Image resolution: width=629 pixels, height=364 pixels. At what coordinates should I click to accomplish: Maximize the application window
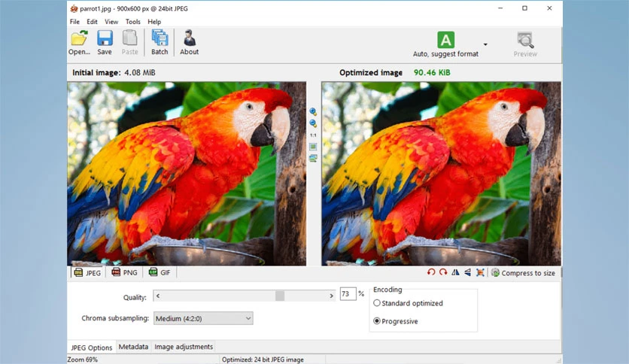tap(524, 8)
